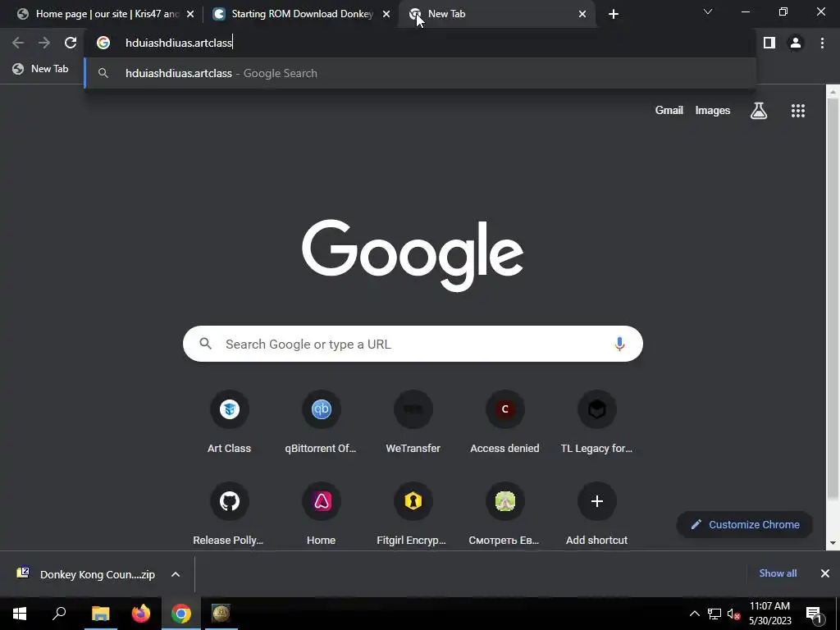Screen dimensions: 840x630
Task: Open the Donkey Kong Coun zip download
Action: (85, 574)
